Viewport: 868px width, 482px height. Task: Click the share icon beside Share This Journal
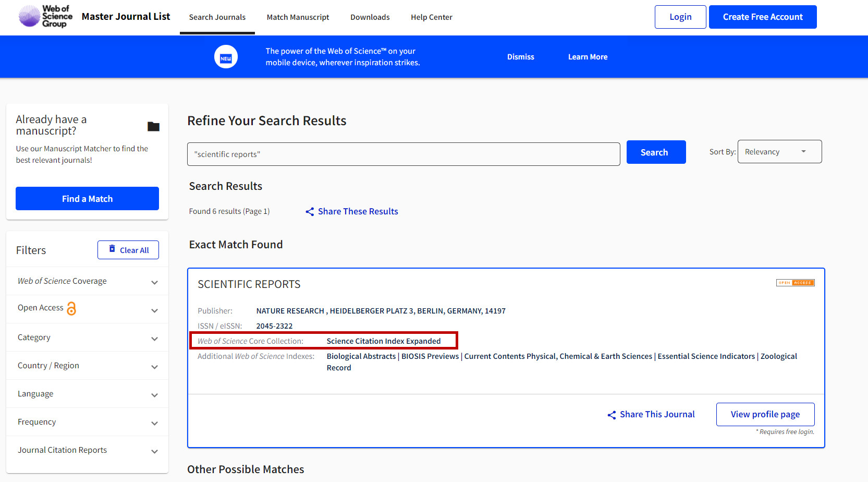click(612, 415)
